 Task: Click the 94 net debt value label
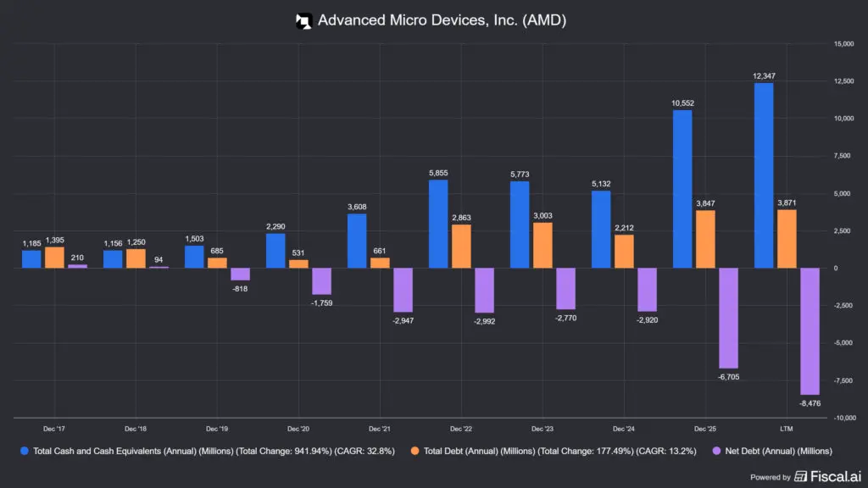pyautogui.click(x=159, y=259)
